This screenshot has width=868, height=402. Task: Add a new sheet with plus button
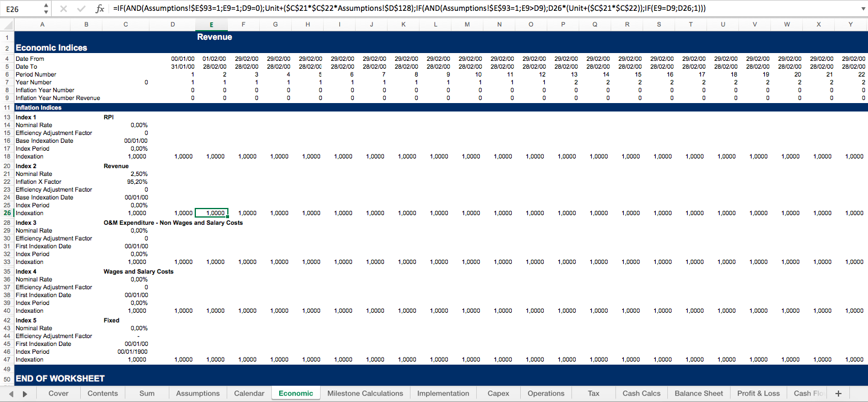click(x=838, y=394)
